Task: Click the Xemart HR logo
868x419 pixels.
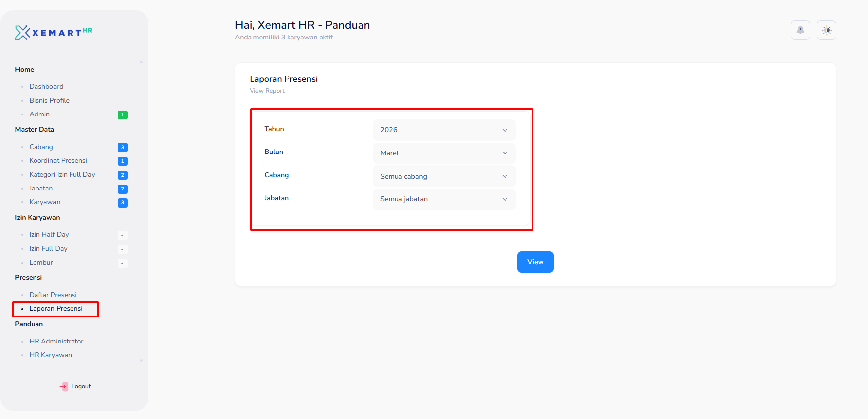Action: tap(53, 33)
